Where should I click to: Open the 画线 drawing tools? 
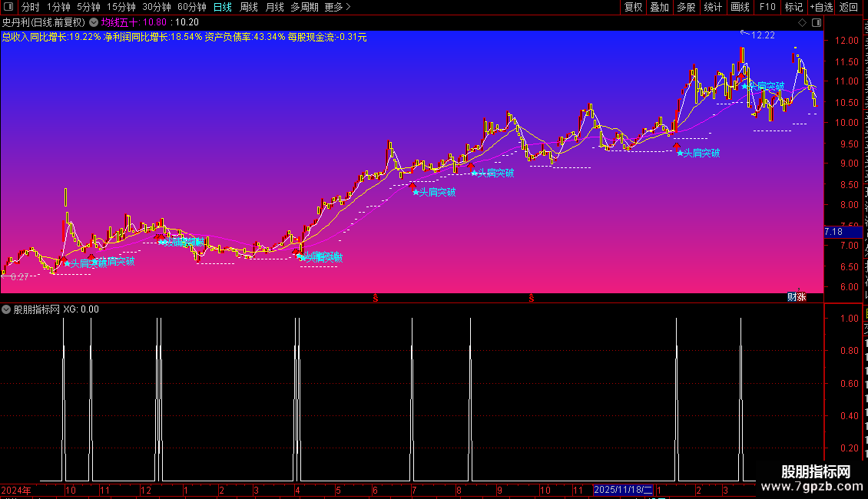click(x=740, y=7)
